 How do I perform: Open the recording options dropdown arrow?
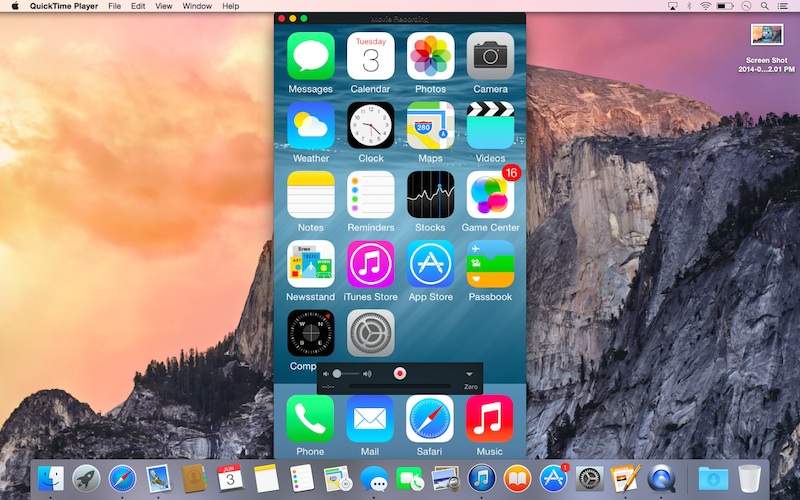[x=468, y=373]
